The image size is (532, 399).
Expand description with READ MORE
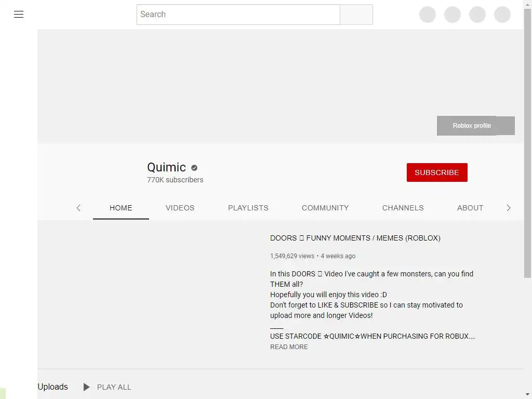click(289, 347)
